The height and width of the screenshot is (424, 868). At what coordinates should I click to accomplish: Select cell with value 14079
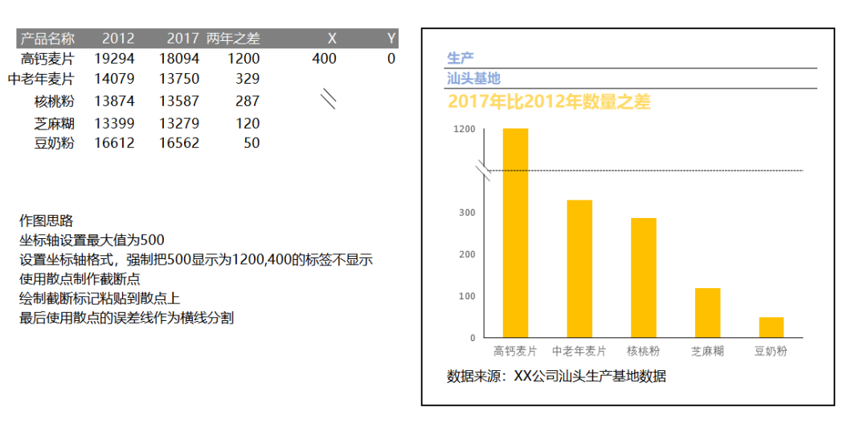tap(114, 80)
